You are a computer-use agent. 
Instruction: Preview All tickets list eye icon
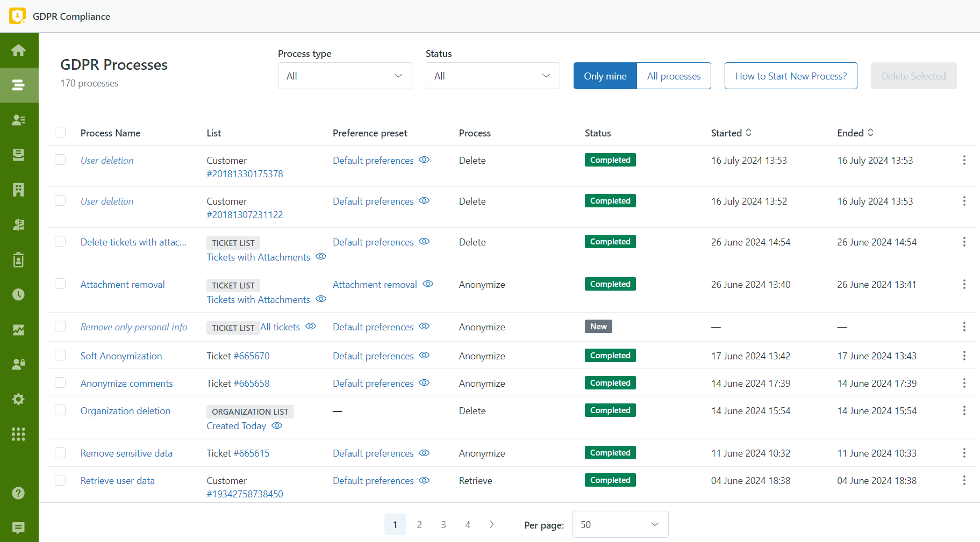(x=311, y=327)
